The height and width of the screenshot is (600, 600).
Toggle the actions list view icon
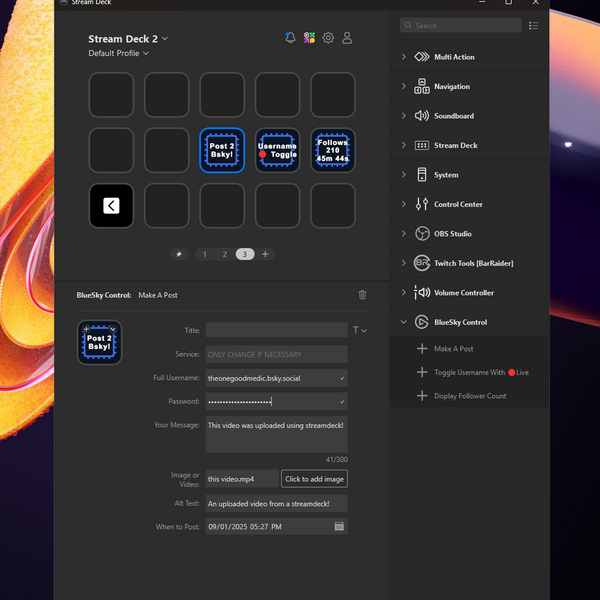tap(533, 26)
